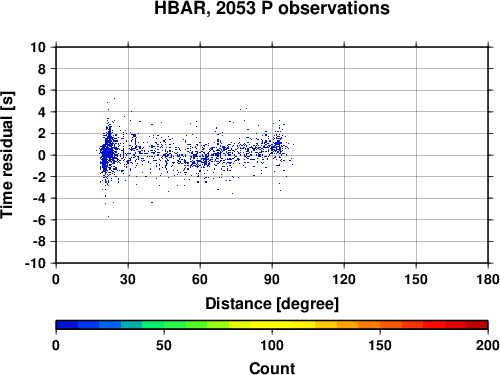
Task: Click the x-axis tick label 120
Action: point(344,279)
